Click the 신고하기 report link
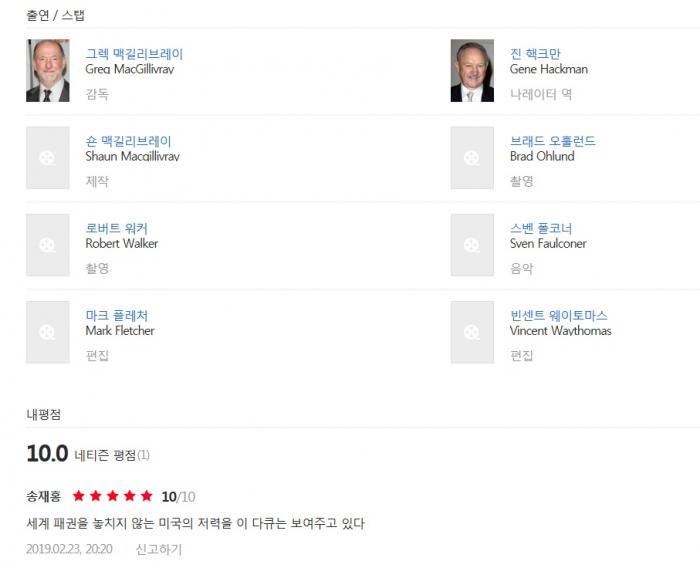 click(x=158, y=549)
